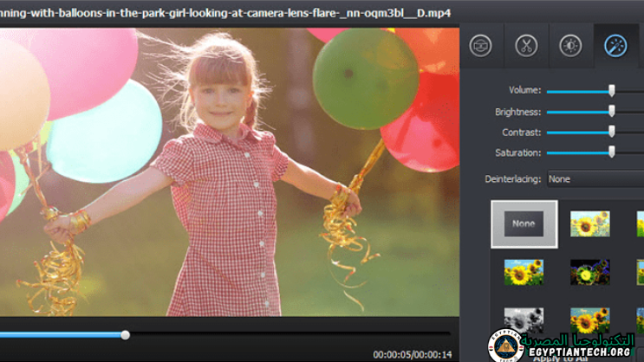Image resolution: width=644 pixels, height=362 pixels.
Task: Click the Volume slider handle
Action: pyautogui.click(x=612, y=90)
